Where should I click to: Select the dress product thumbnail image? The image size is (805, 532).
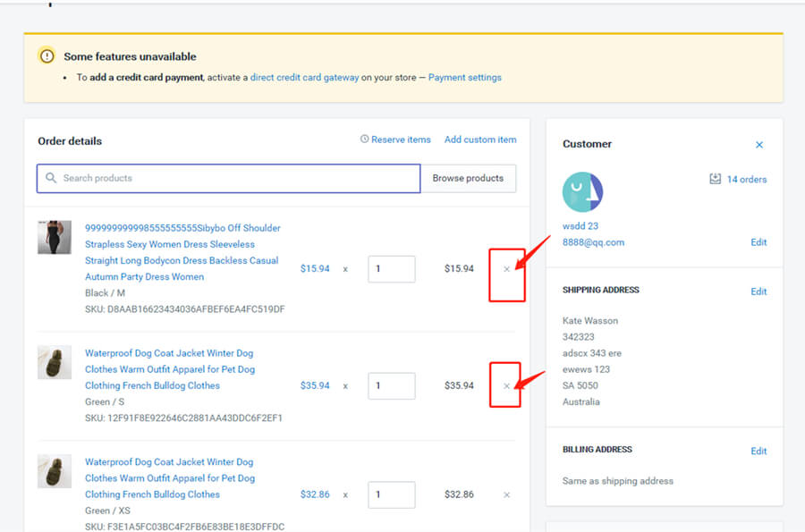54,239
